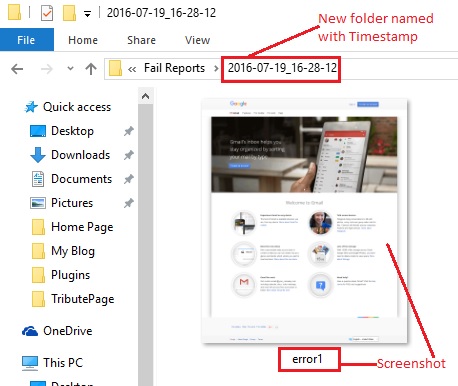Screen dimensions: 458x386
Task: Click the 2016-07-19_16-28-12 breadcrumb
Action: [282, 68]
